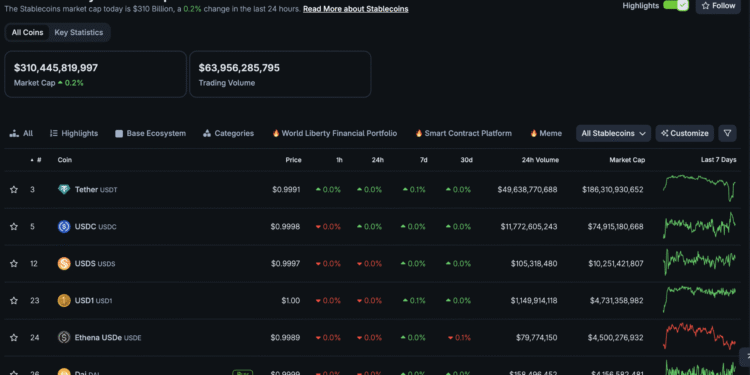This screenshot has width=750, height=375.
Task: Favorite Tether with its star icon
Action: point(14,189)
